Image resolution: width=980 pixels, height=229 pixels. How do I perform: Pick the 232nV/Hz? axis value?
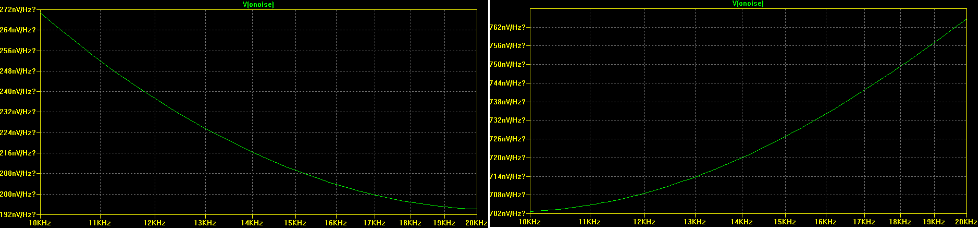[18, 112]
